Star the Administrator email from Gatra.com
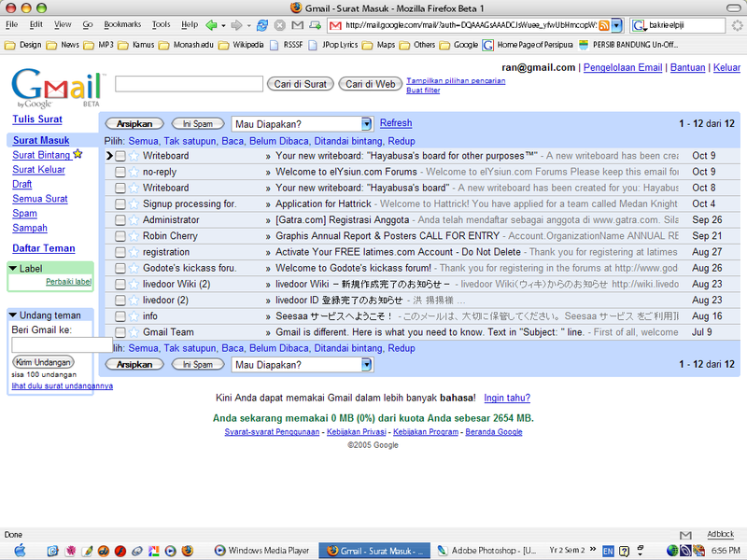This screenshot has width=747, height=560. pyautogui.click(x=134, y=220)
